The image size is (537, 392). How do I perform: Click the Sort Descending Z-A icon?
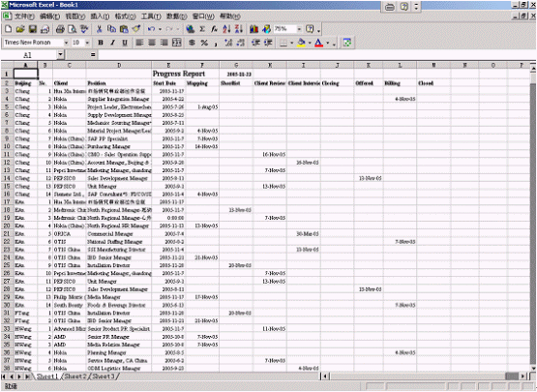click(x=239, y=29)
